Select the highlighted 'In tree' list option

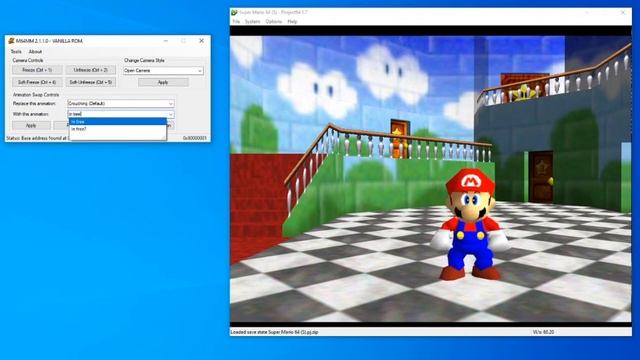coord(118,122)
